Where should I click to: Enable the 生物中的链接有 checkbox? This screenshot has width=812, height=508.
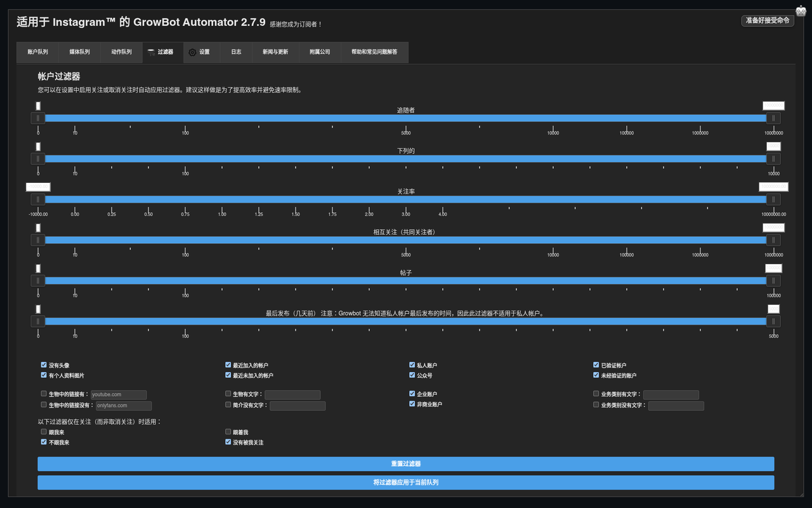pos(44,394)
